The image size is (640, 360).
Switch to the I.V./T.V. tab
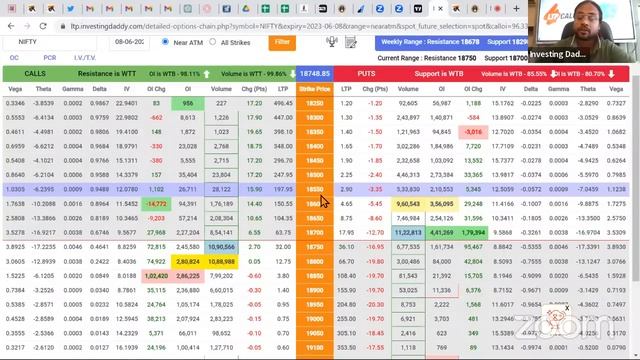click(85, 58)
